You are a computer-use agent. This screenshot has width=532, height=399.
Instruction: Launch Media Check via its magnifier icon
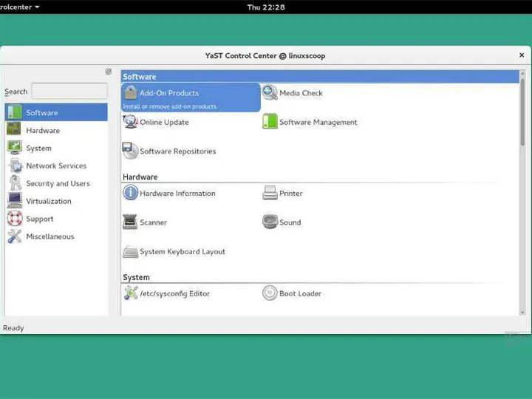(270, 92)
